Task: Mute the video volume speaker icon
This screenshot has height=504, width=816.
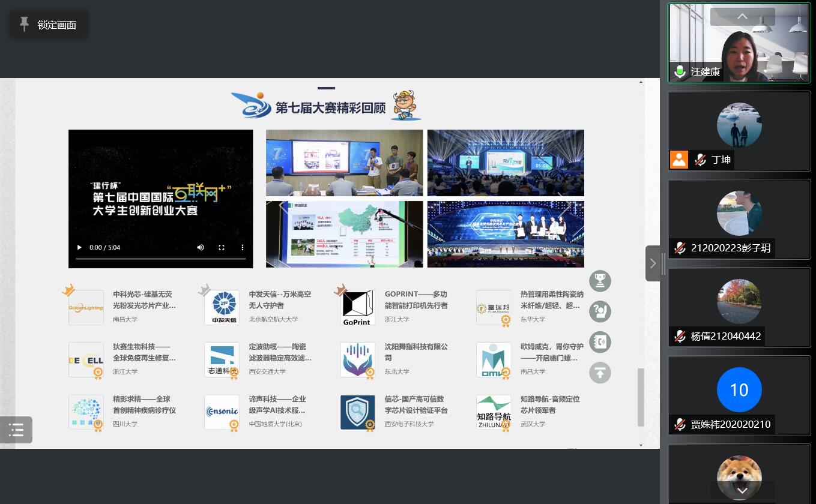Action: tap(201, 247)
